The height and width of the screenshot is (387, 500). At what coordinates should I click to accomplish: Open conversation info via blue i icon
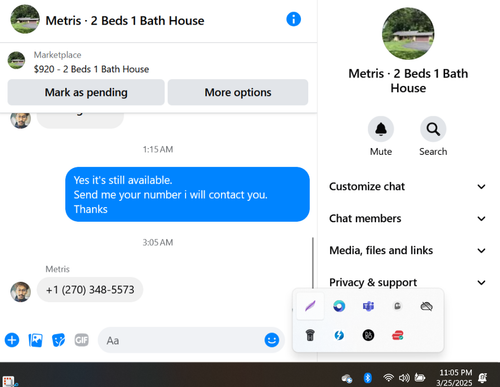coord(293,19)
